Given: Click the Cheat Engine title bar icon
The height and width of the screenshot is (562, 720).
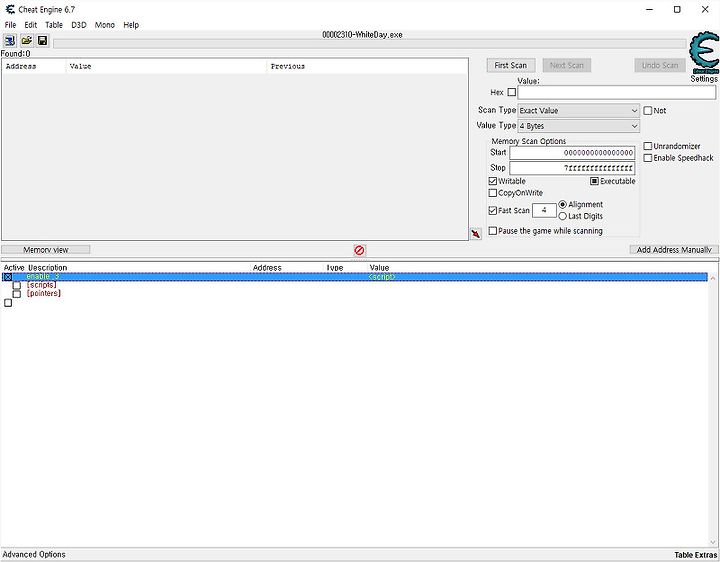Looking at the screenshot, I should (10, 9).
